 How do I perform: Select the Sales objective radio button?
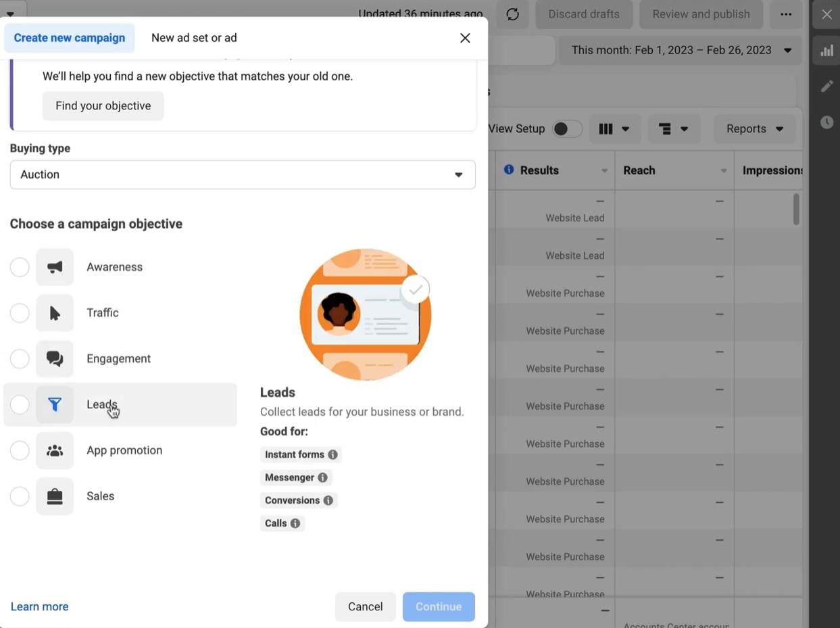coord(20,496)
